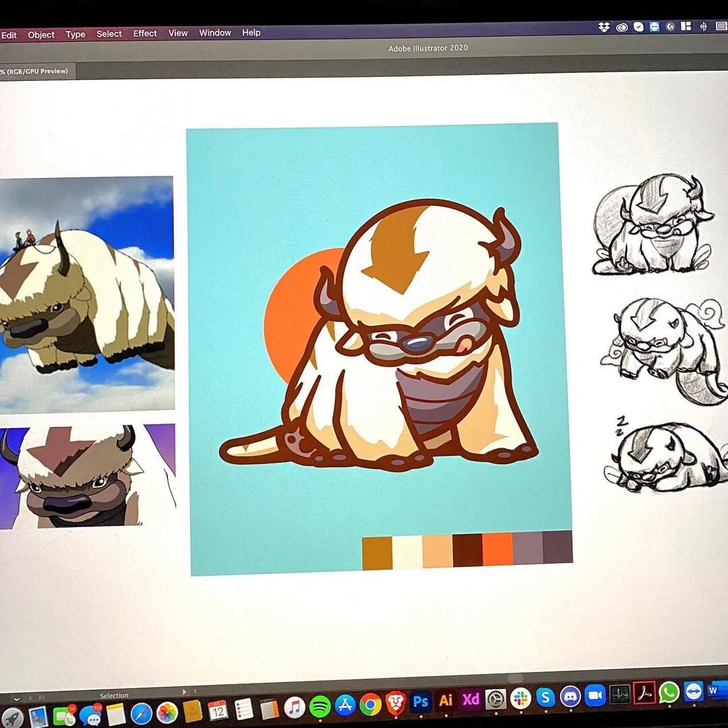
Task: Click the window layout grid menu bar icon
Action: click(686, 26)
